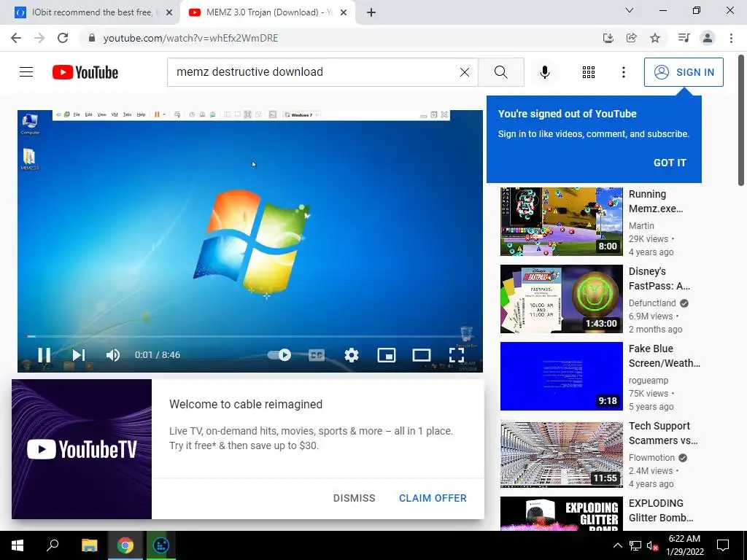The height and width of the screenshot is (560, 747).
Task: Open media controls icon in Chrome
Action: tap(684, 38)
